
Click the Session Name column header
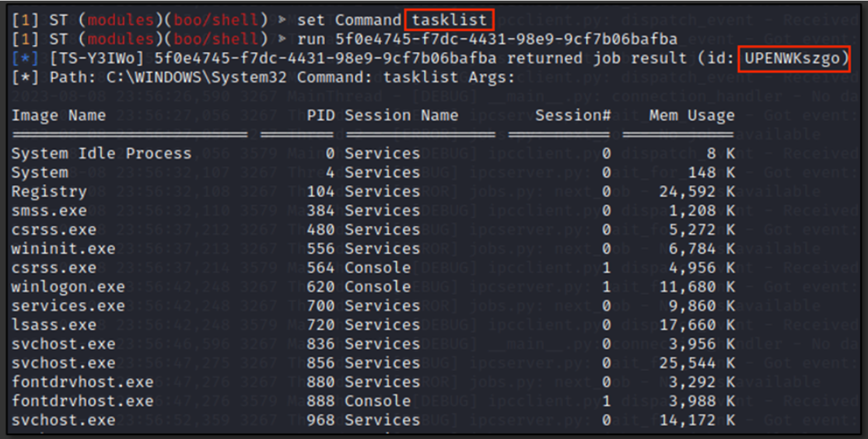click(x=401, y=116)
